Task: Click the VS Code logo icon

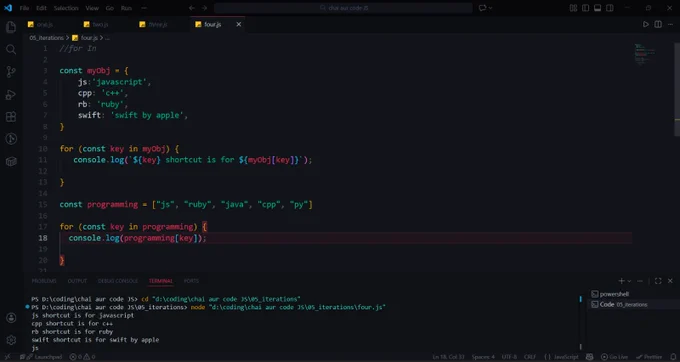Action: [x=8, y=8]
